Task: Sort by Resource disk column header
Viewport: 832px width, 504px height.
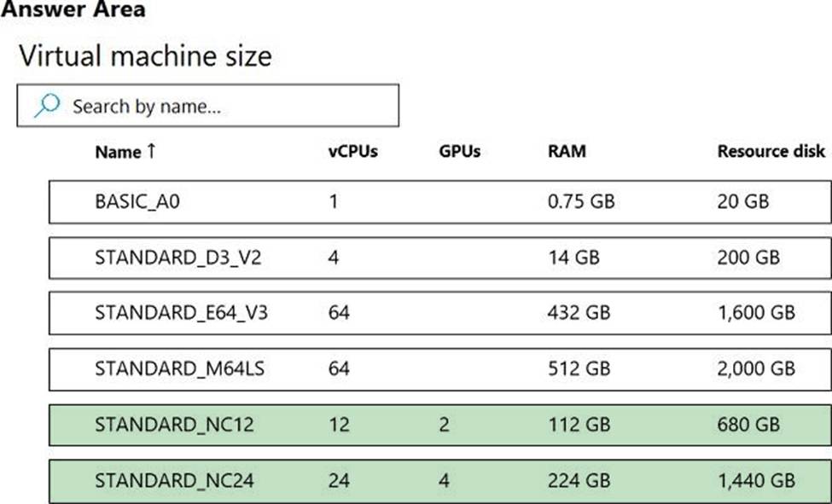Action: point(771,152)
